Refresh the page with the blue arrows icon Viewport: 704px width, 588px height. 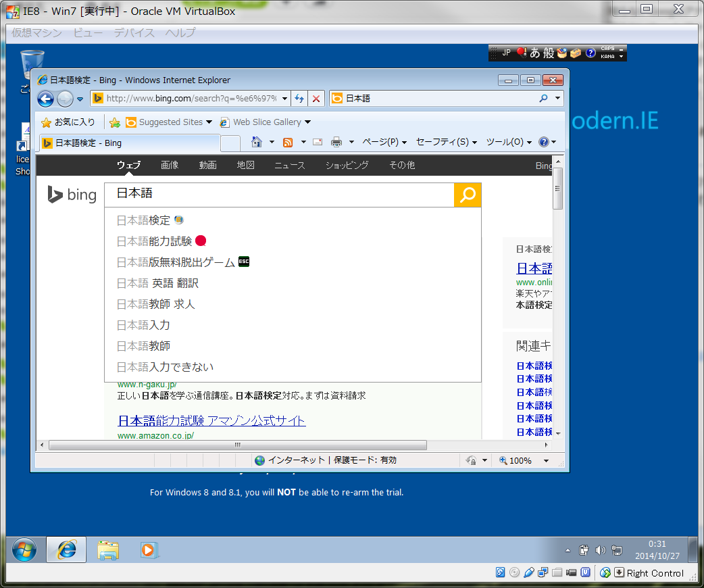pyautogui.click(x=299, y=99)
